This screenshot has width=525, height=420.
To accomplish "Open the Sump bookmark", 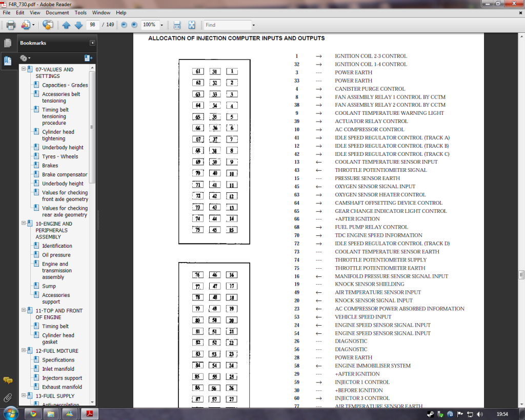I will pyautogui.click(x=49, y=286).
